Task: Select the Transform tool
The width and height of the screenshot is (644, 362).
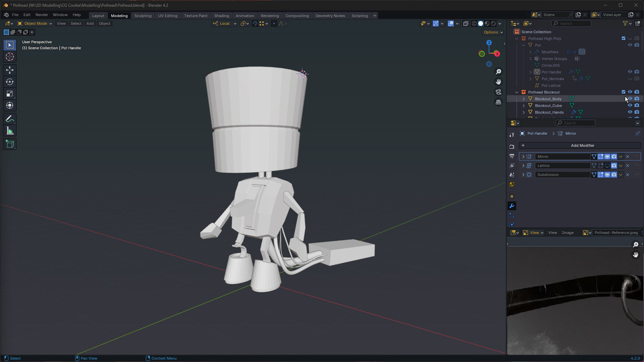Action: pos(10,105)
